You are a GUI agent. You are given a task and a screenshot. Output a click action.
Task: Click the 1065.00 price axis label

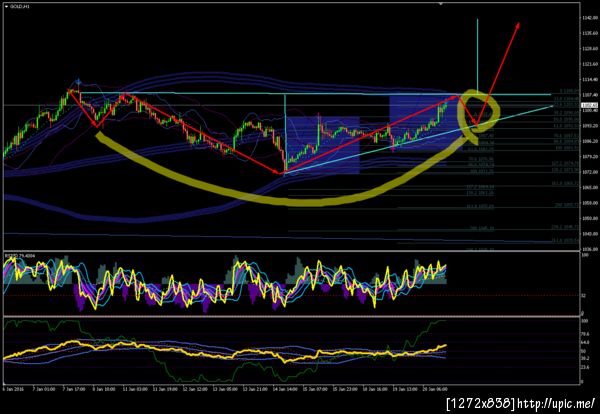pos(589,187)
